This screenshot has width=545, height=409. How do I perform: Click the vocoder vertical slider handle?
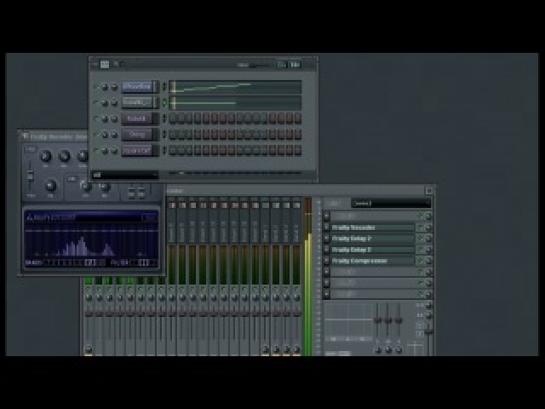tap(30, 176)
